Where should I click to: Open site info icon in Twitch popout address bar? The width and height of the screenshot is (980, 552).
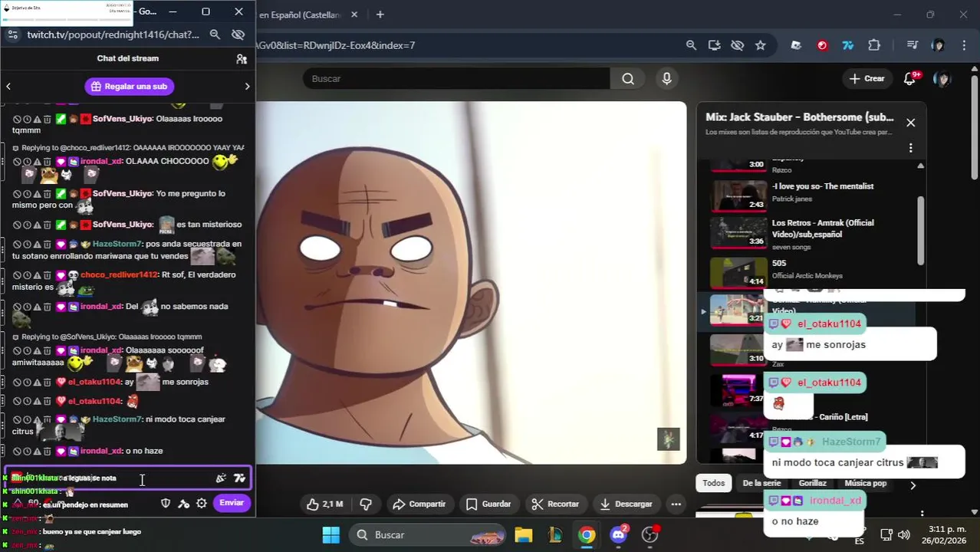[x=12, y=34]
